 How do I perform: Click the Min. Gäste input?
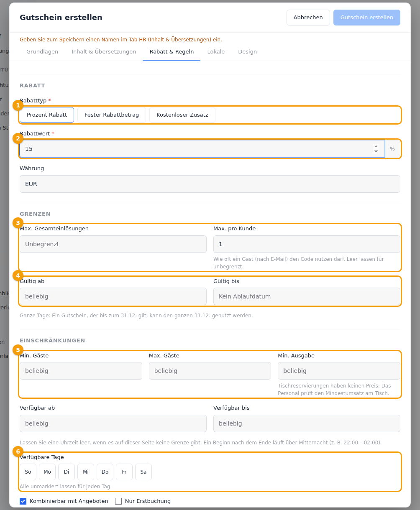[x=81, y=371]
